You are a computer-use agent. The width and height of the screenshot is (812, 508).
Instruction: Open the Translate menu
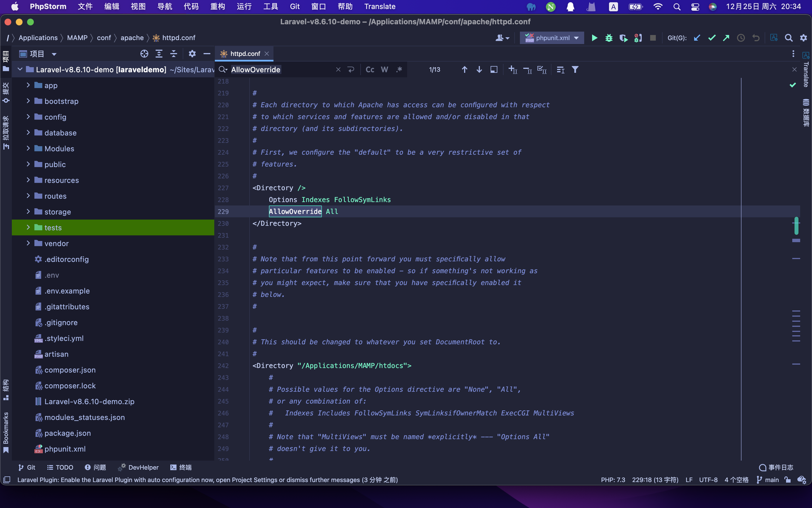(380, 6)
